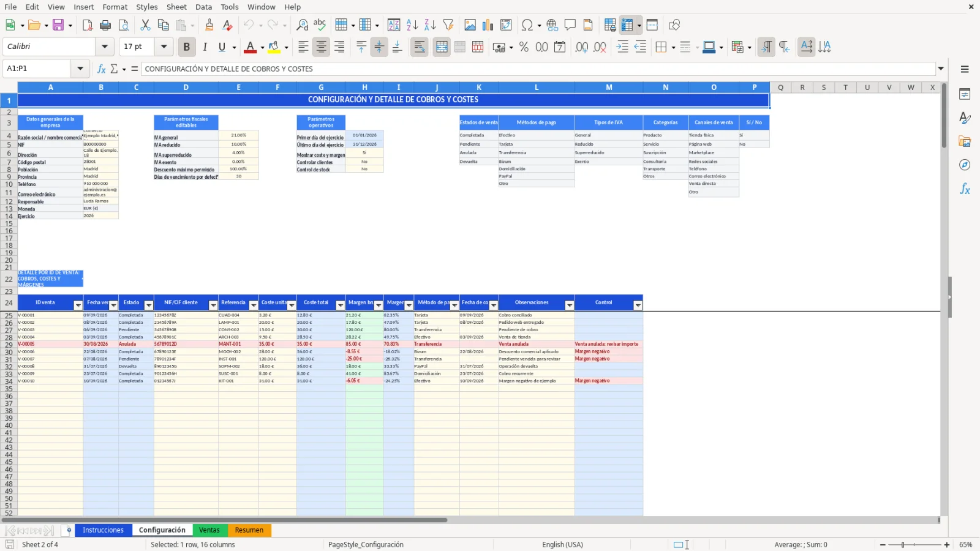The image size is (980, 551).
Task: Click the font color red swatch
Action: (250, 47)
